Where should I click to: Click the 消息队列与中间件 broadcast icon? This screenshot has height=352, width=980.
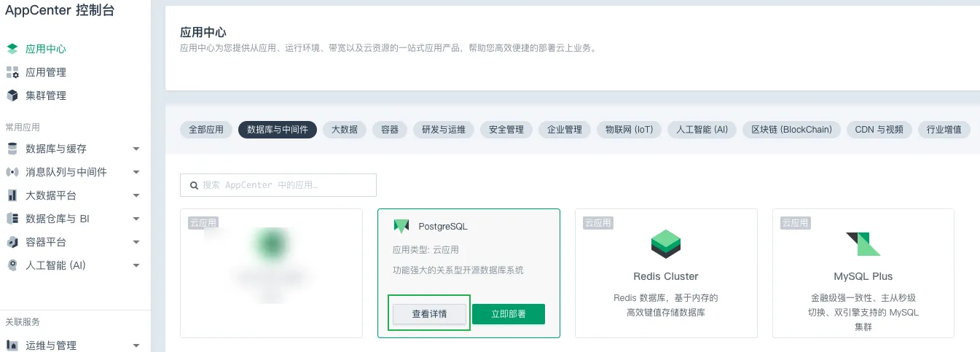coord(12,172)
